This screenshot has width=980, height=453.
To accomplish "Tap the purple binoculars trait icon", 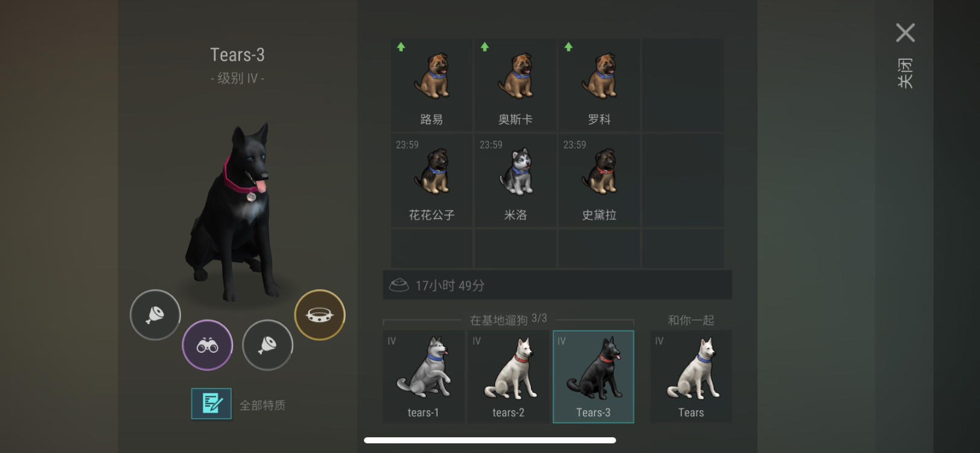I will tap(208, 345).
